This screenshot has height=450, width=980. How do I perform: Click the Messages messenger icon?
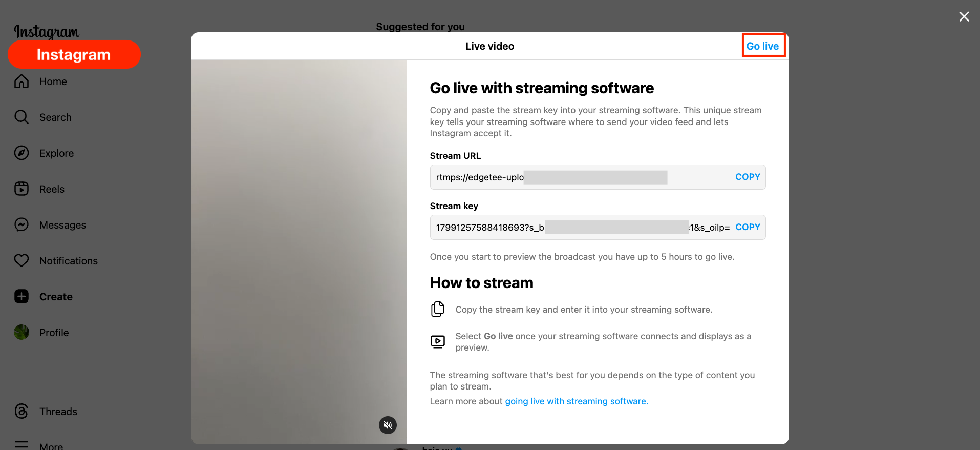pyautogui.click(x=22, y=225)
